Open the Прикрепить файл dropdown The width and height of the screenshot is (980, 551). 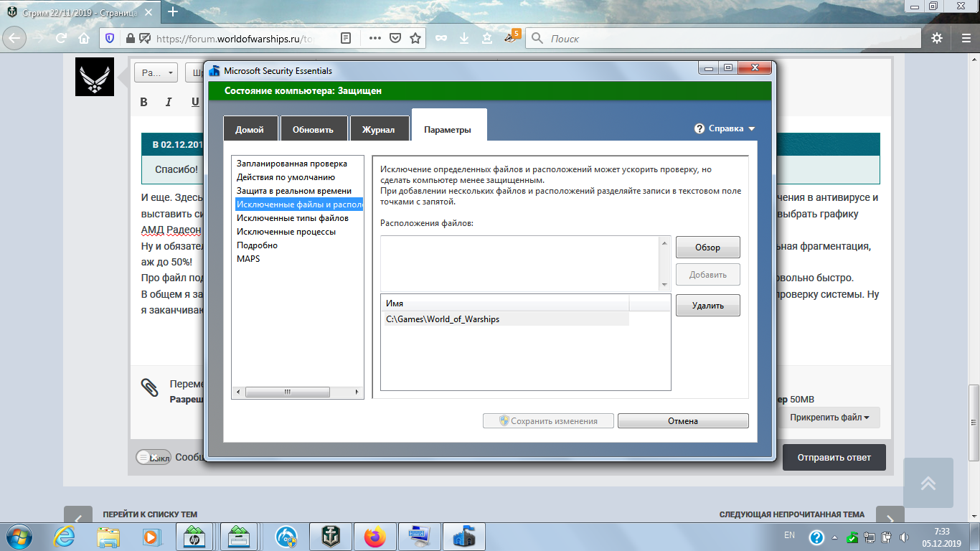pos(829,418)
